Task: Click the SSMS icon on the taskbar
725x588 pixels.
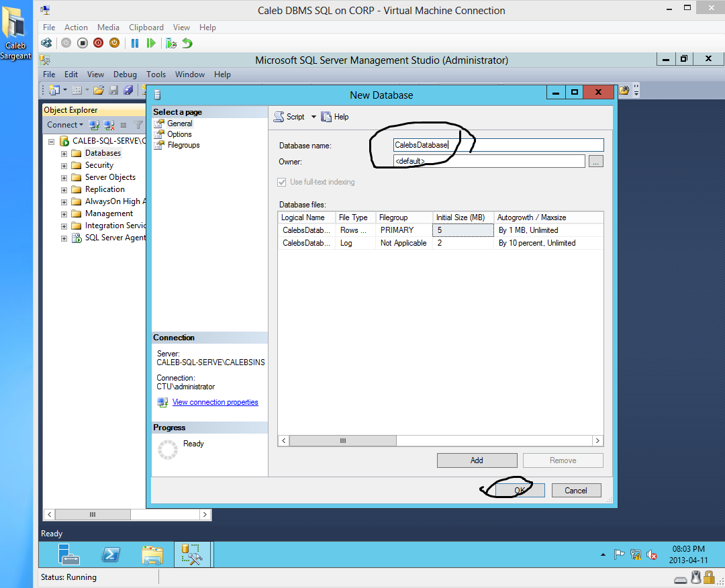Action: tap(193, 554)
